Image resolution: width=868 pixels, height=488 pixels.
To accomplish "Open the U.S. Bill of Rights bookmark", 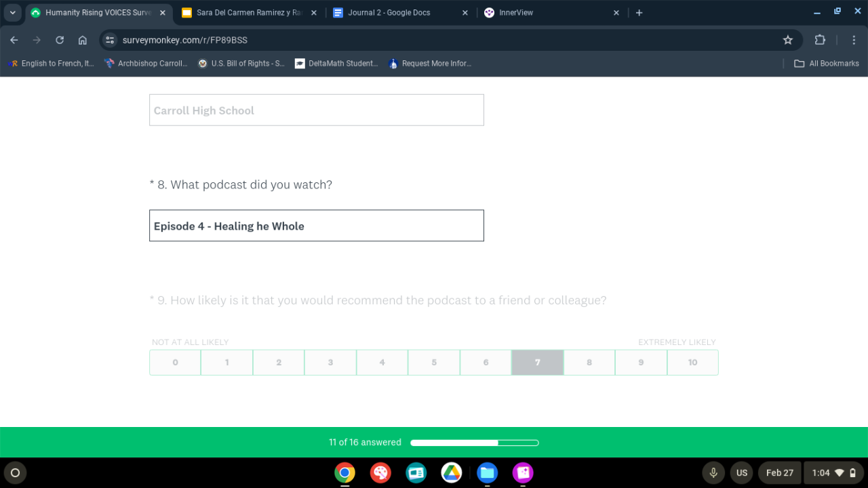I will pos(241,64).
